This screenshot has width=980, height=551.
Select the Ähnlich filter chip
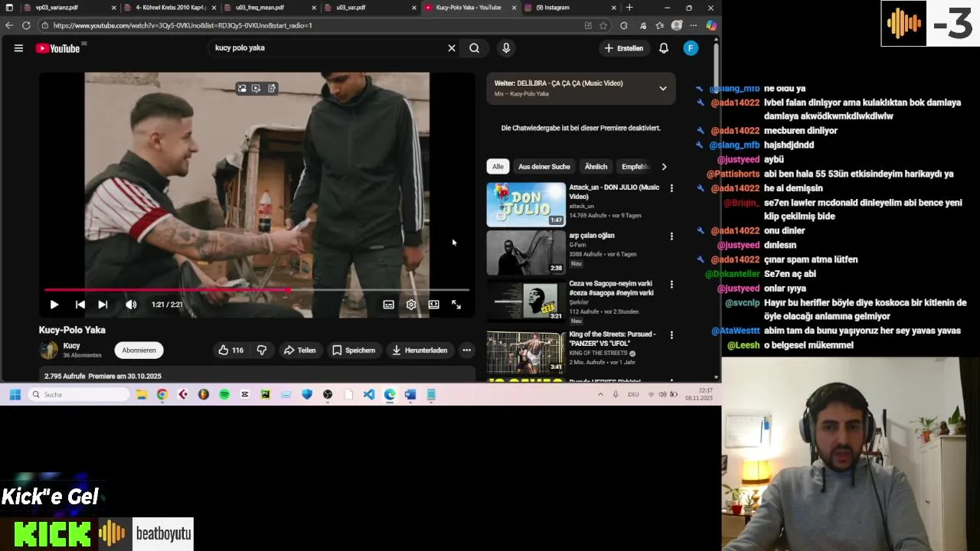tap(596, 167)
